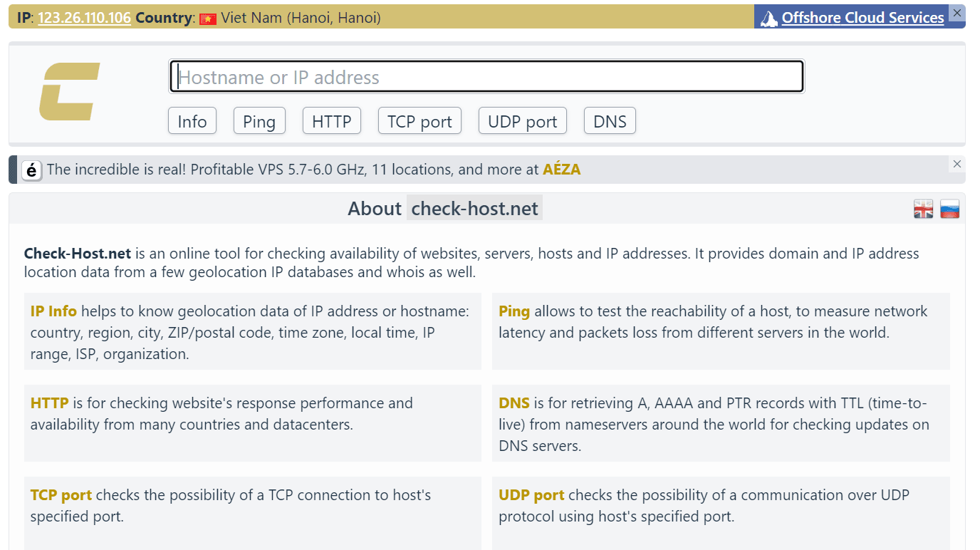
Task: Click the AÉZA 'é' icon badge
Action: [31, 170]
